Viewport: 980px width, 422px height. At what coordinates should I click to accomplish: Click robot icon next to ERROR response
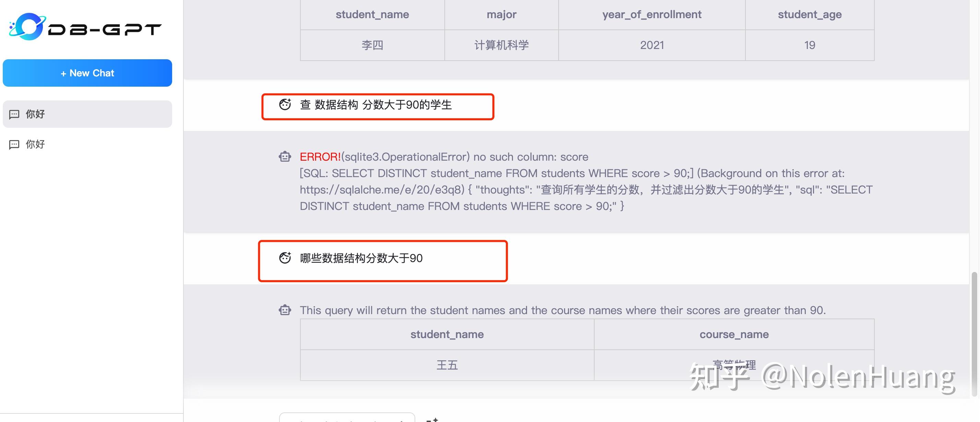[x=285, y=157]
